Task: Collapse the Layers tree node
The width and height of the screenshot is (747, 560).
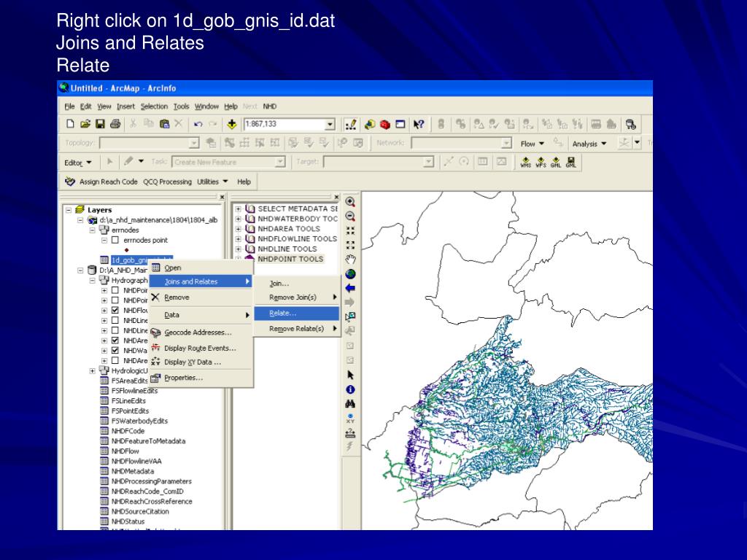Action: (x=69, y=209)
